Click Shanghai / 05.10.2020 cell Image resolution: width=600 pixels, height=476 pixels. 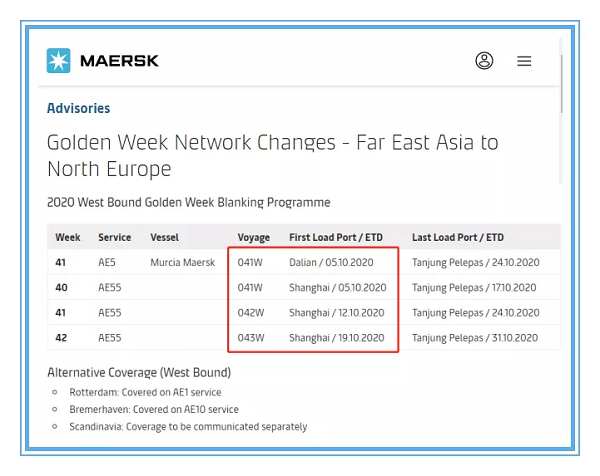pyautogui.click(x=338, y=287)
